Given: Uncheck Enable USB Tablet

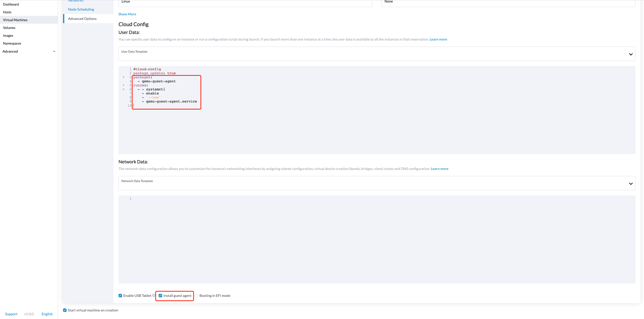Looking at the screenshot, I should tap(120, 295).
